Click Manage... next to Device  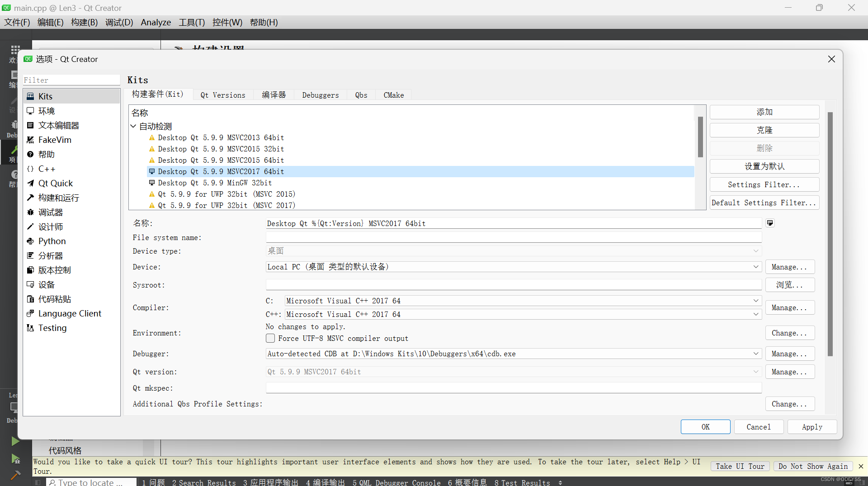click(x=790, y=267)
